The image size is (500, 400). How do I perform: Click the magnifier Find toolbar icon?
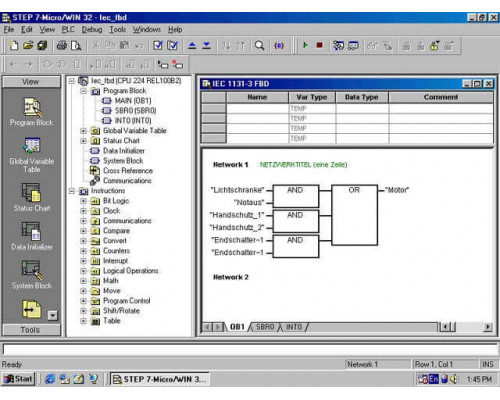tap(259, 45)
